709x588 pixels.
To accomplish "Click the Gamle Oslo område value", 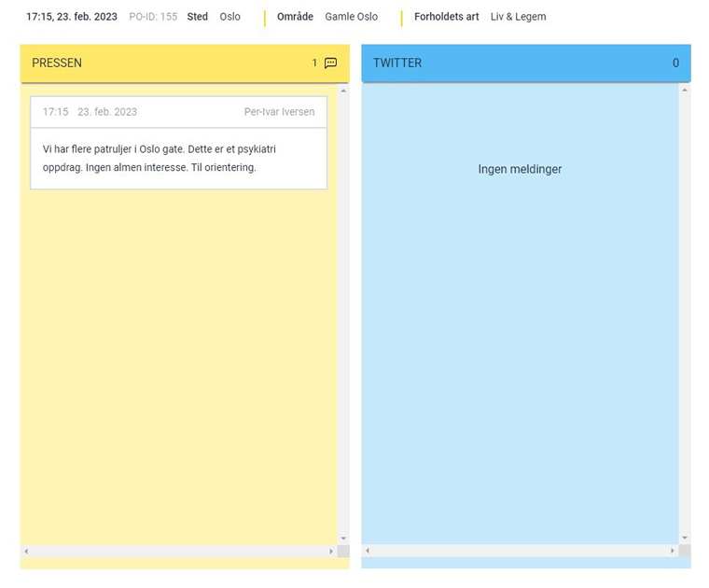I will tap(352, 17).
